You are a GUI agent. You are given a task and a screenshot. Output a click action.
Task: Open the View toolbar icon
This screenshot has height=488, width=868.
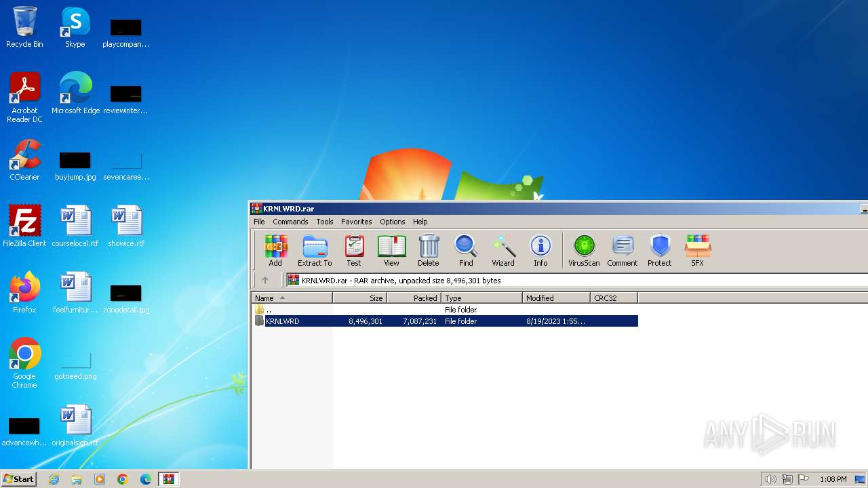[x=391, y=251]
